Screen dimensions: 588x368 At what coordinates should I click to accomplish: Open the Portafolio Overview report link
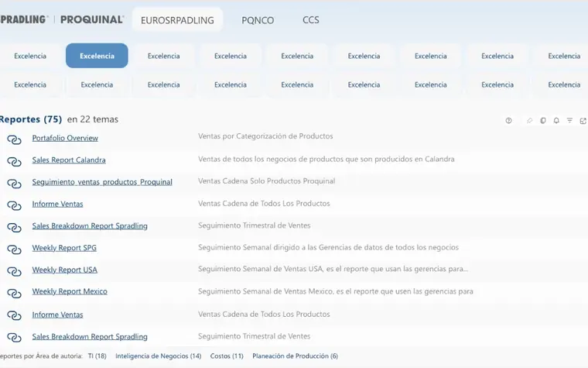65,138
